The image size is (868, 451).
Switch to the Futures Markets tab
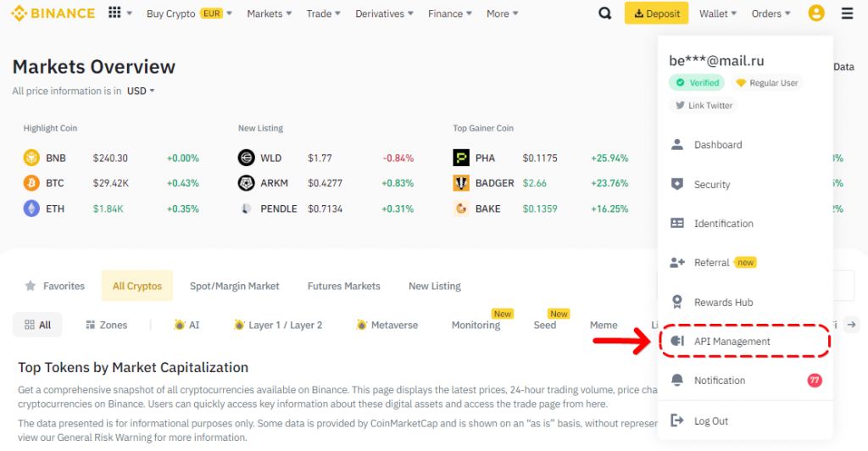343,286
